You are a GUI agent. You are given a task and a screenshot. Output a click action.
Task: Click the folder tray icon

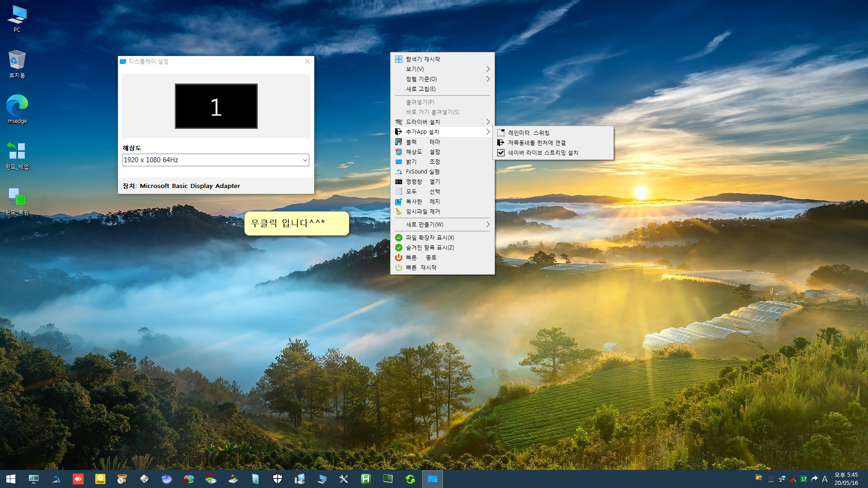coord(759,478)
